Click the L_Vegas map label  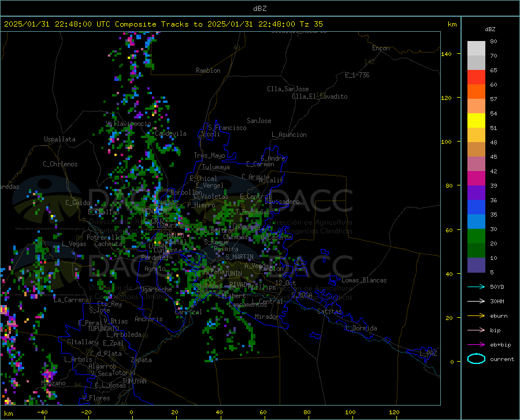(75, 244)
